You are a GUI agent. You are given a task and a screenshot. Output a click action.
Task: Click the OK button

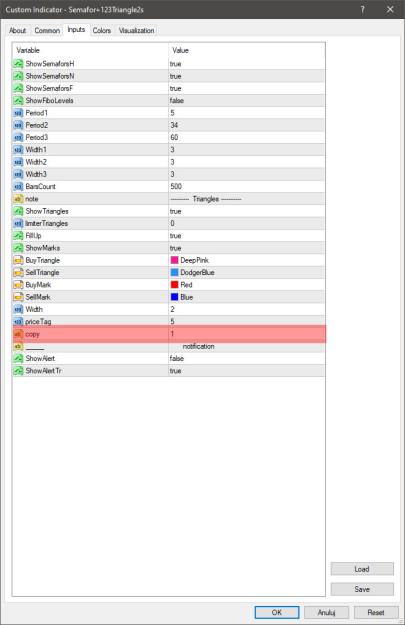[277, 612]
